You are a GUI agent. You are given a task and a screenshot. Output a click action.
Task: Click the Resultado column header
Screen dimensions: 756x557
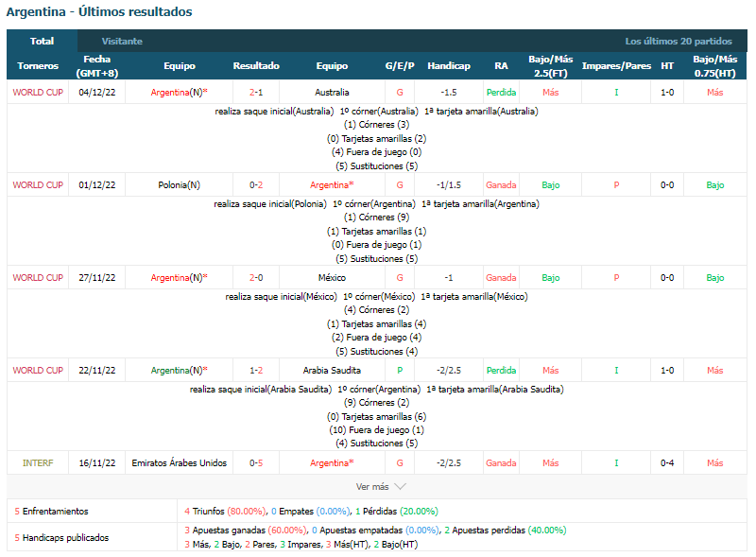coord(256,65)
